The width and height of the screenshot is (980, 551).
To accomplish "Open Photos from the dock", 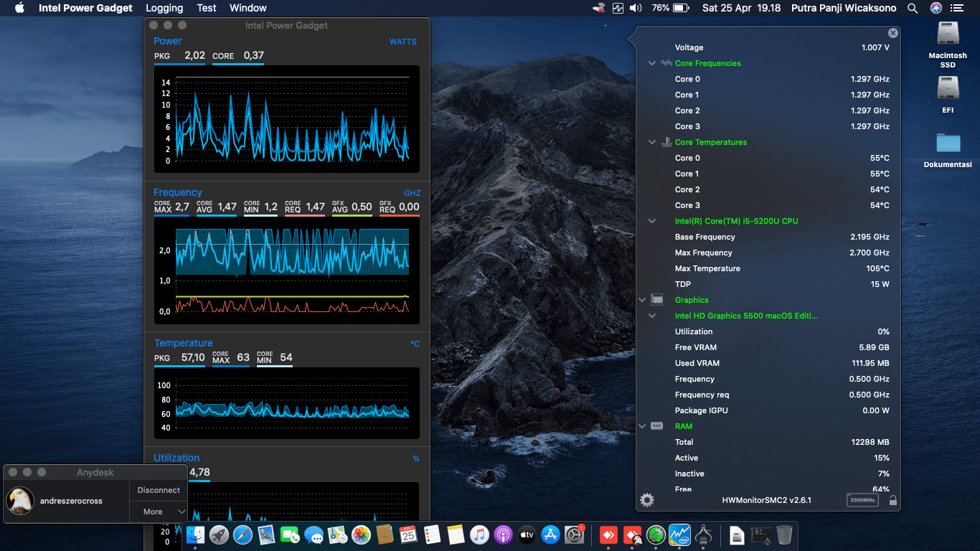I will coord(361,534).
